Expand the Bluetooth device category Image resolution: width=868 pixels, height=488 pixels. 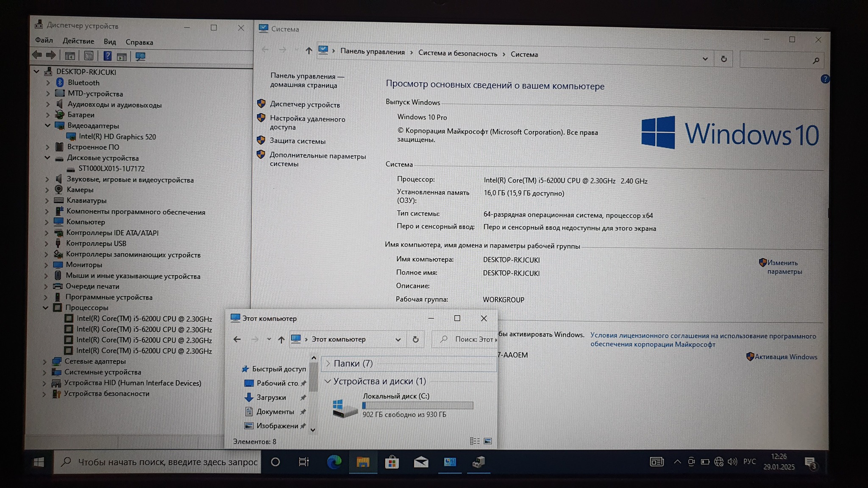(x=48, y=83)
